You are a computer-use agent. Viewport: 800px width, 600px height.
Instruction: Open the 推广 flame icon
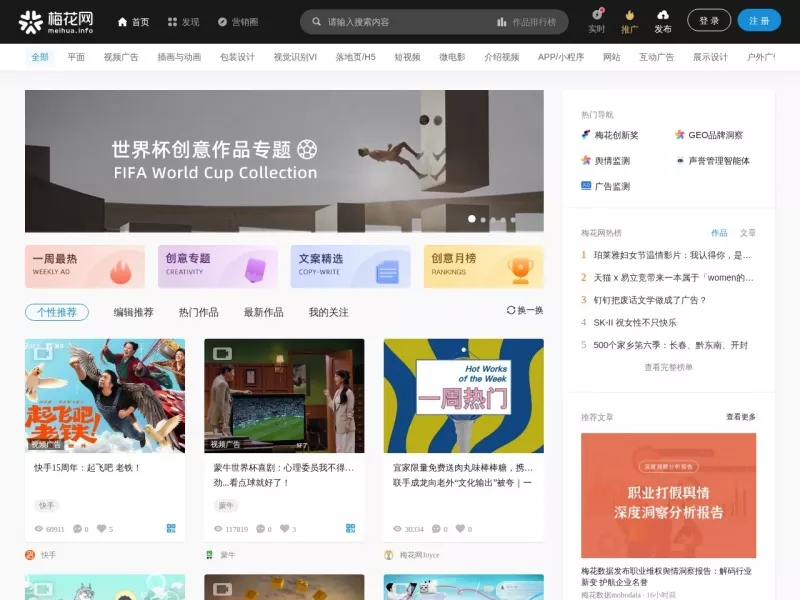click(x=630, y=15)
